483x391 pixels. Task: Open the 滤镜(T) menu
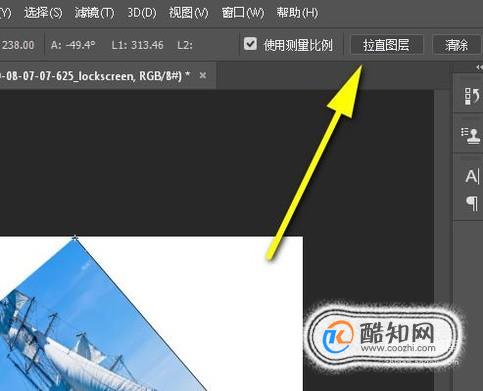[94, 13]
